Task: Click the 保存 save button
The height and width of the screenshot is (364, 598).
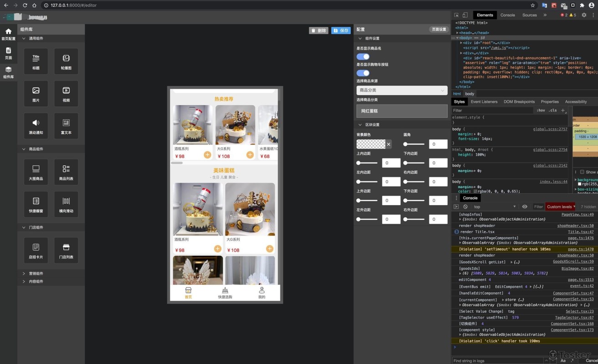Action: (x=341, y=30)
